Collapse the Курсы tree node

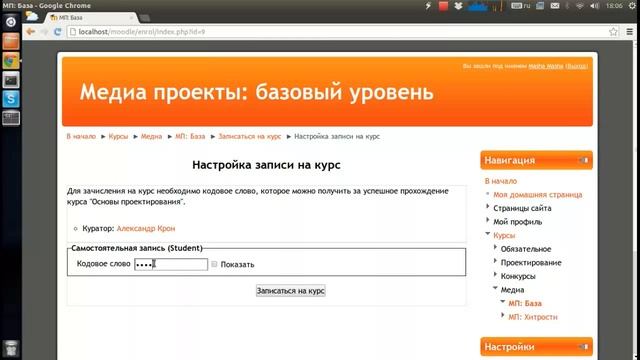tap(488, 234)
